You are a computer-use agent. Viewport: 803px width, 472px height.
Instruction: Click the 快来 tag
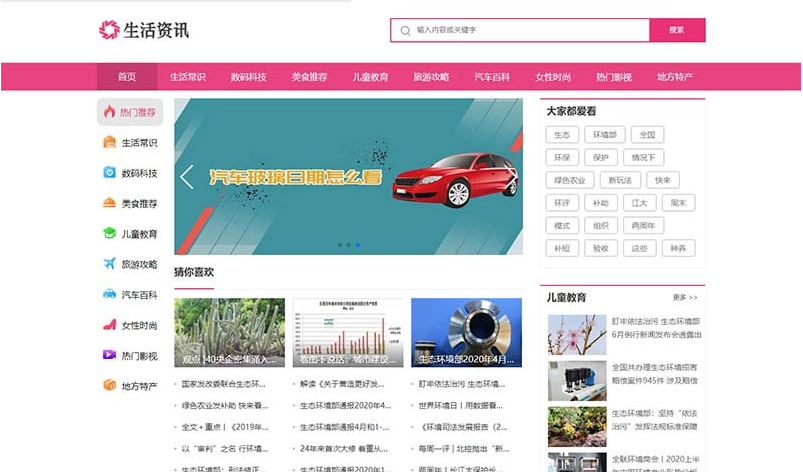point(663,180)
